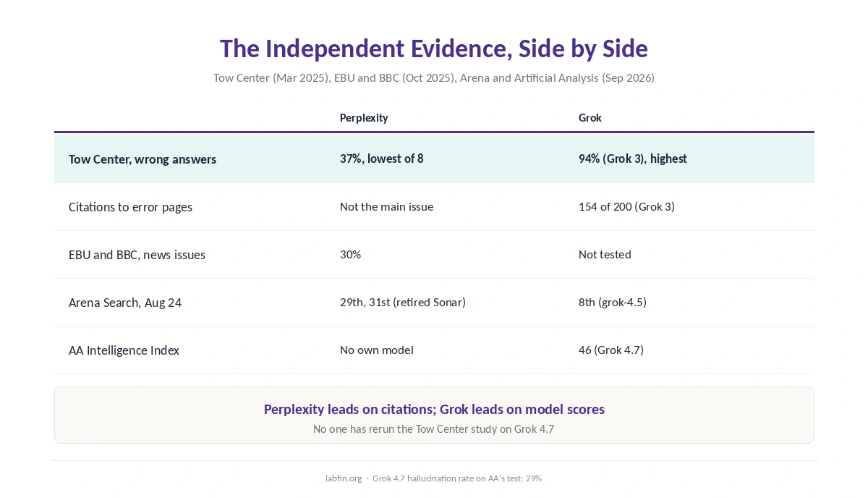Click the 'Not the main issue' cell

tap(386, 206)
